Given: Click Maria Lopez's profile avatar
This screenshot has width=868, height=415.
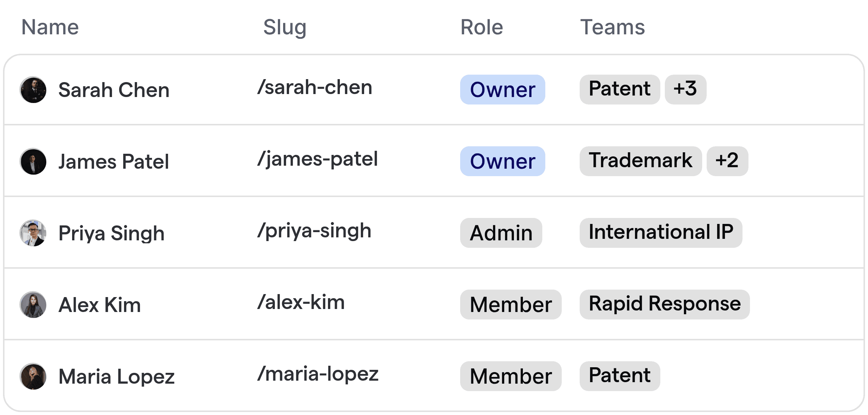Looking at the screenshot, I should pyautogui.click(x=33, y=376).
